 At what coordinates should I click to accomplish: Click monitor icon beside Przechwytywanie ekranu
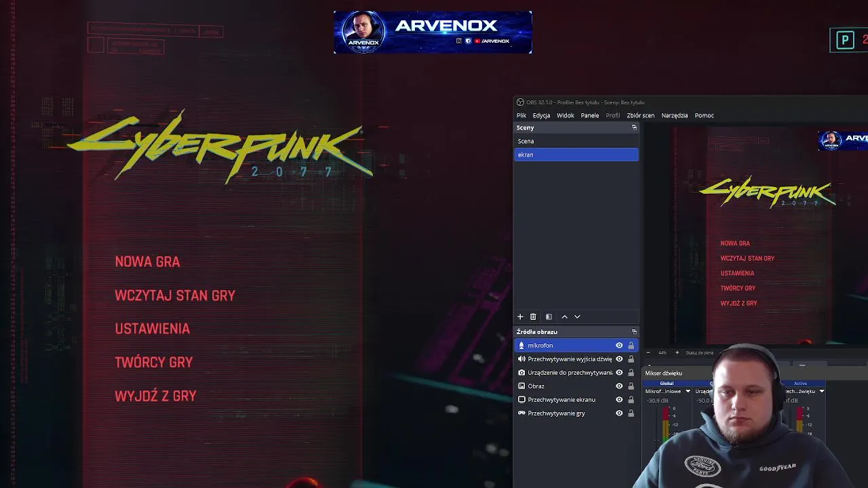click(x=521, y=400)
